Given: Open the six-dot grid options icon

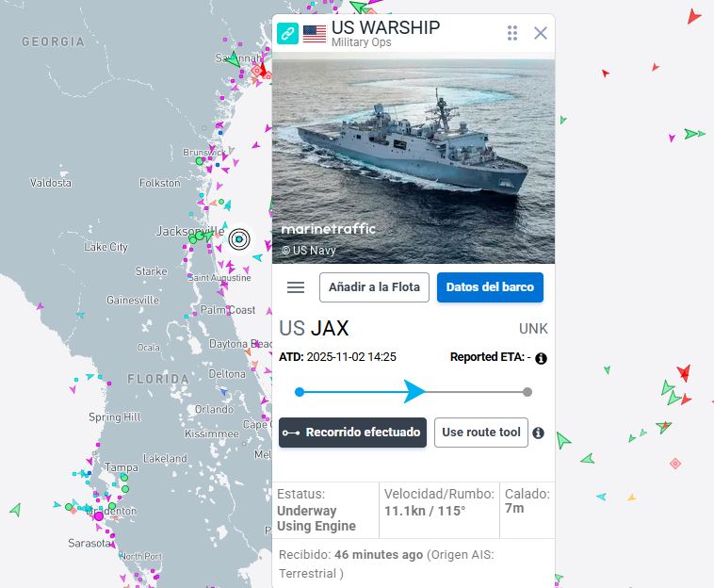Looking at the screenshot, I should pos(512,33).
